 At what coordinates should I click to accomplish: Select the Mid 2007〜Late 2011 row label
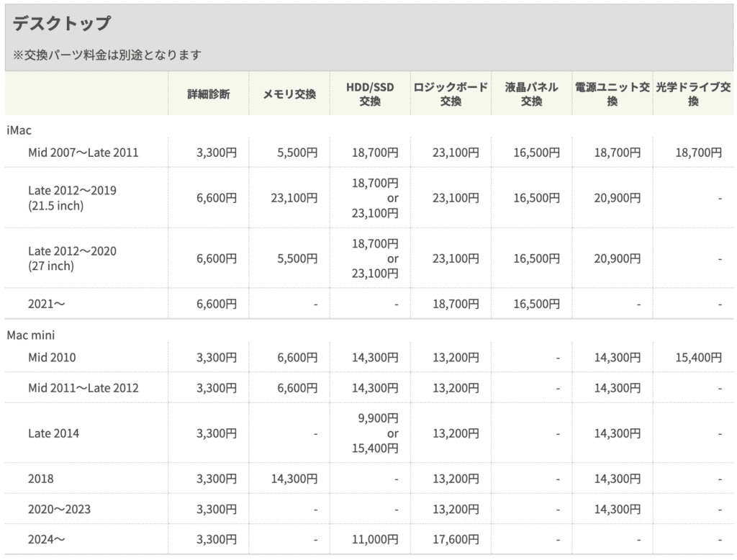pos(83,152)
